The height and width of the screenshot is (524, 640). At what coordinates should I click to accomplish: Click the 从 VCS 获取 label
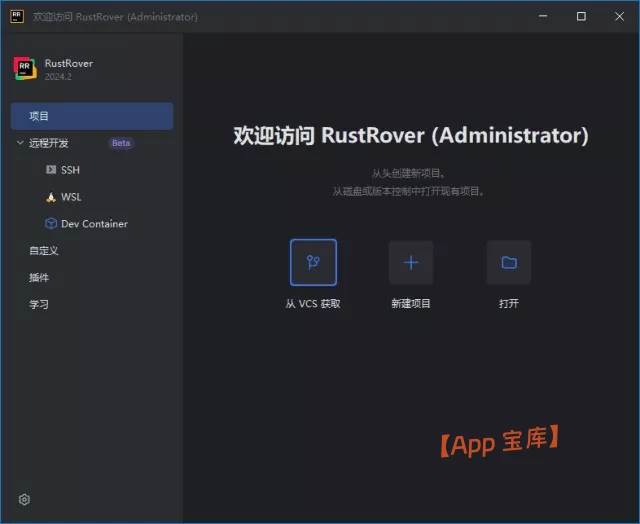(x=313, y=304)
